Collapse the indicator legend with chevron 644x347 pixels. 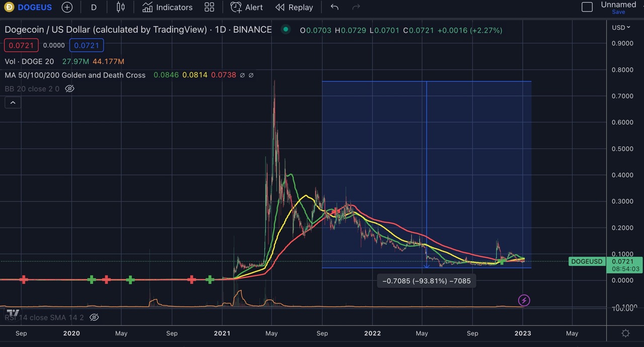click(13, 103)
